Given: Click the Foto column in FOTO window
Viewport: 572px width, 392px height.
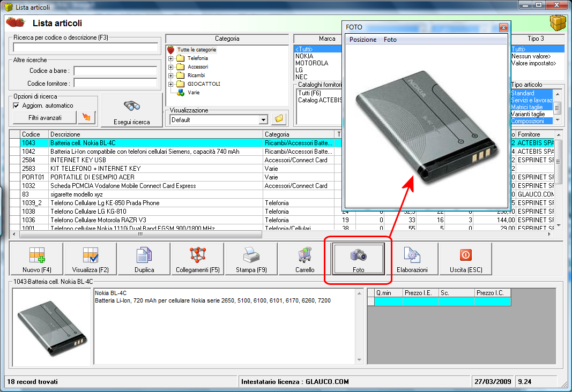Looking at the screenshot, I should point(390,40).
